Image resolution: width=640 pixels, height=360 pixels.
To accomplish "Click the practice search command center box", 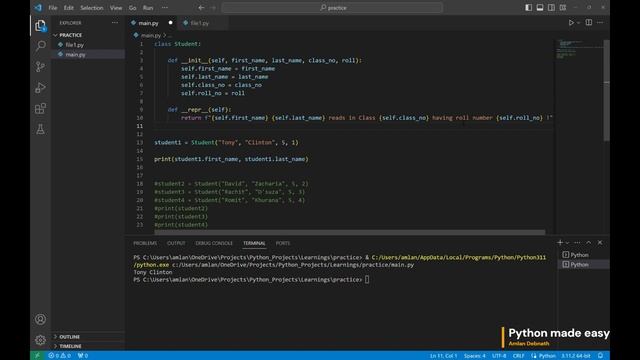I will click(332, 7).
